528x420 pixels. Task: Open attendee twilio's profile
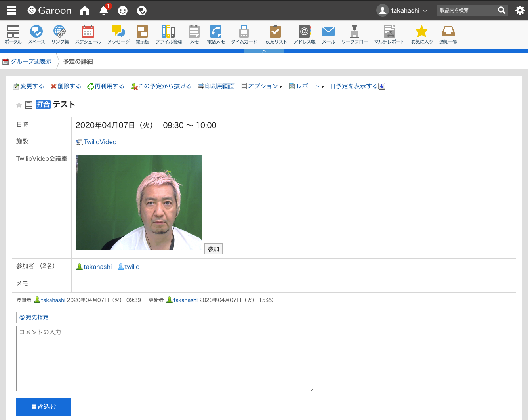tap(128, 267)
